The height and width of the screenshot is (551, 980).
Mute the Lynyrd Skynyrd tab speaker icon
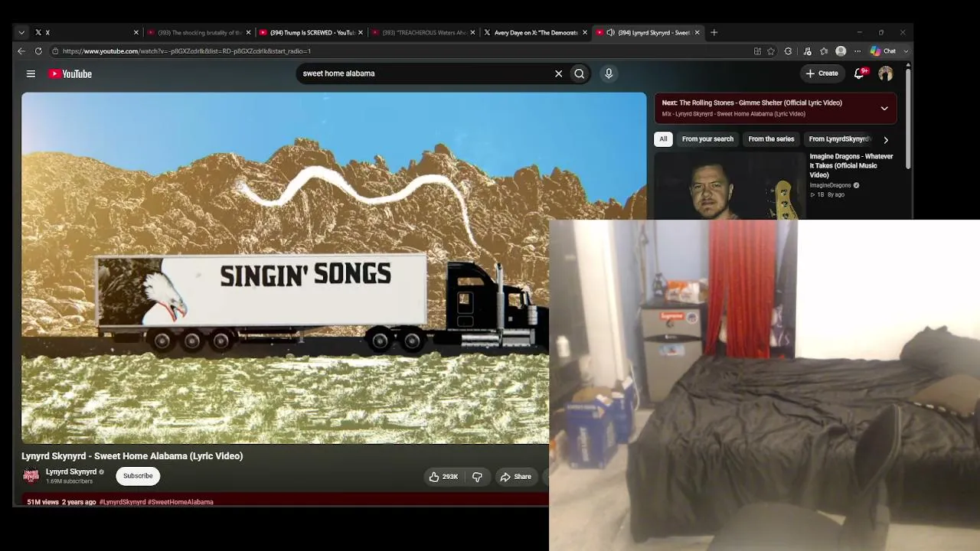click(610, 32)
